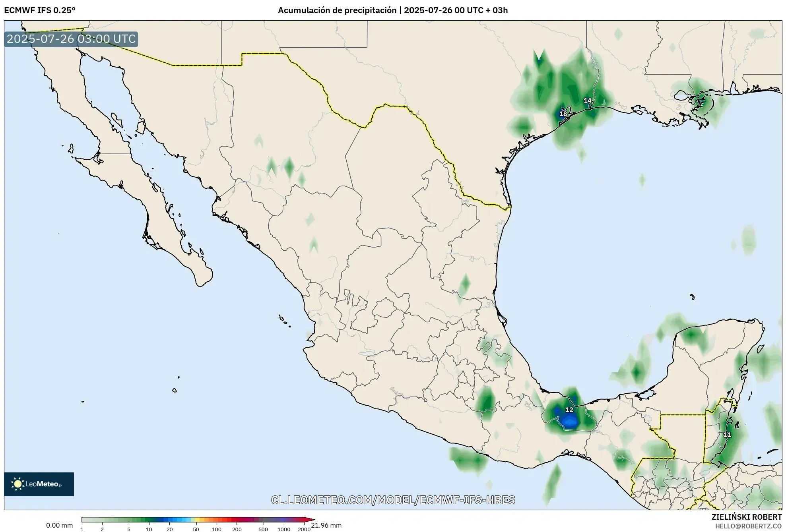This screenshot has height=532, width=786.
Task: Click the red arrow end of the color bar
Action: (309, 519)
